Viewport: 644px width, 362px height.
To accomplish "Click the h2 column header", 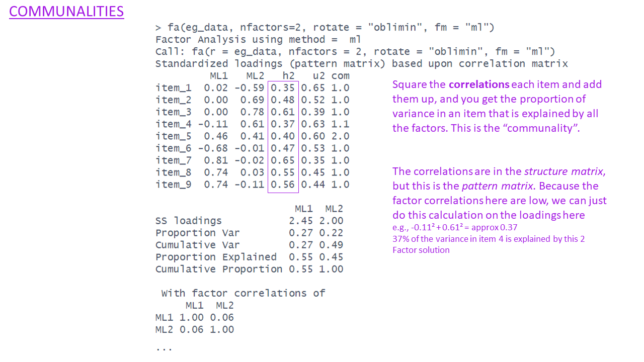I will (x=288, y=76).
